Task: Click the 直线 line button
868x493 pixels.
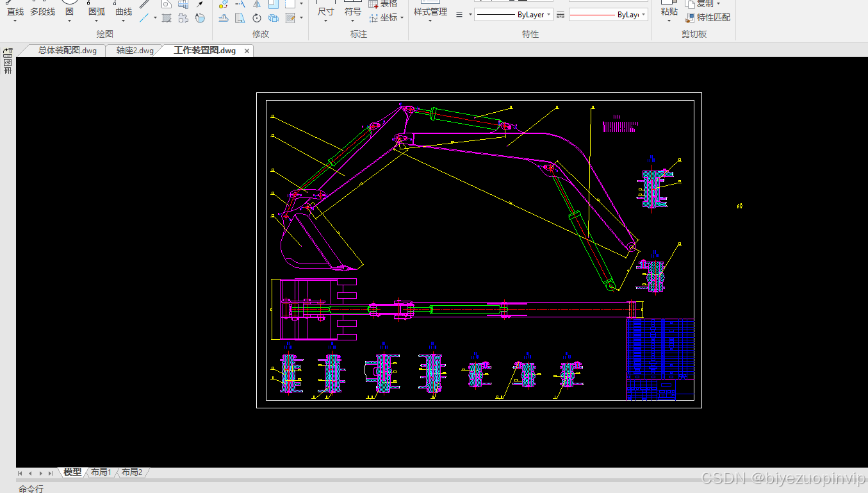Action: pos(15,12)
